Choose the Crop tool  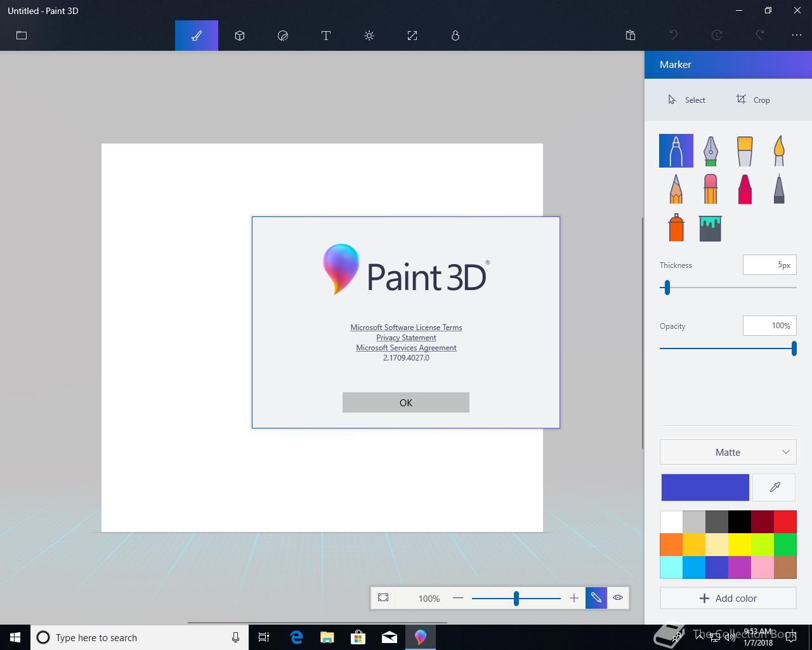753,100
